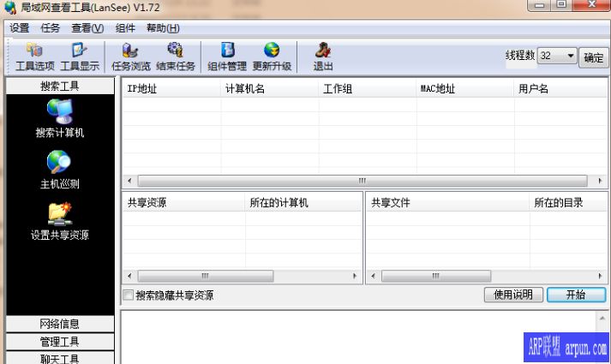Screen dimensions: 611x364
Task: Click the 更新升级 update globe icon
Action: tap(272, 57)
